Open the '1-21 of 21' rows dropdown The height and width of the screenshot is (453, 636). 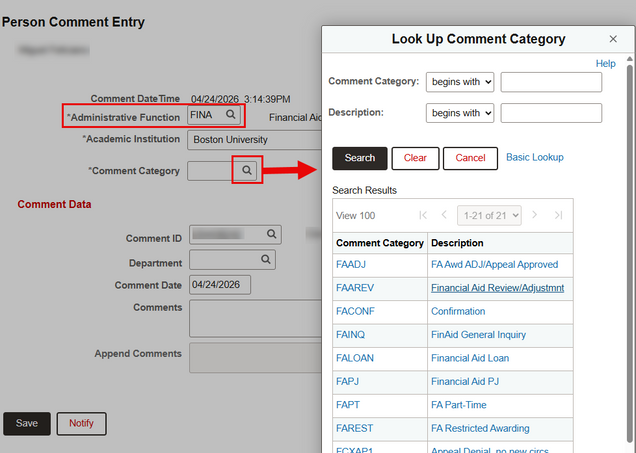[489, 215]
